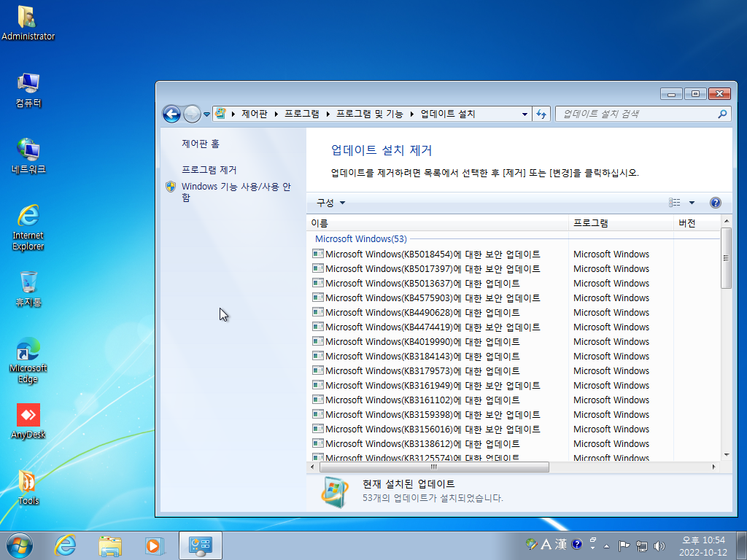The height and width of the screenshot is (560, 747).
Task: Select the KB3179573 update row
Action: pyautogui.click(x=514, y=371)
